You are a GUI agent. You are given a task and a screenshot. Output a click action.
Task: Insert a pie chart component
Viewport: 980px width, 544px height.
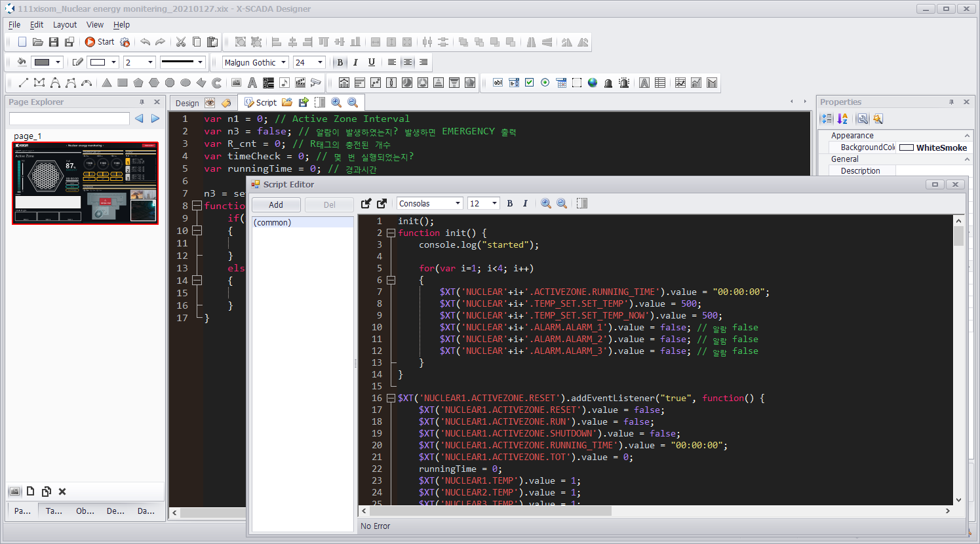(x=407, y=83)
